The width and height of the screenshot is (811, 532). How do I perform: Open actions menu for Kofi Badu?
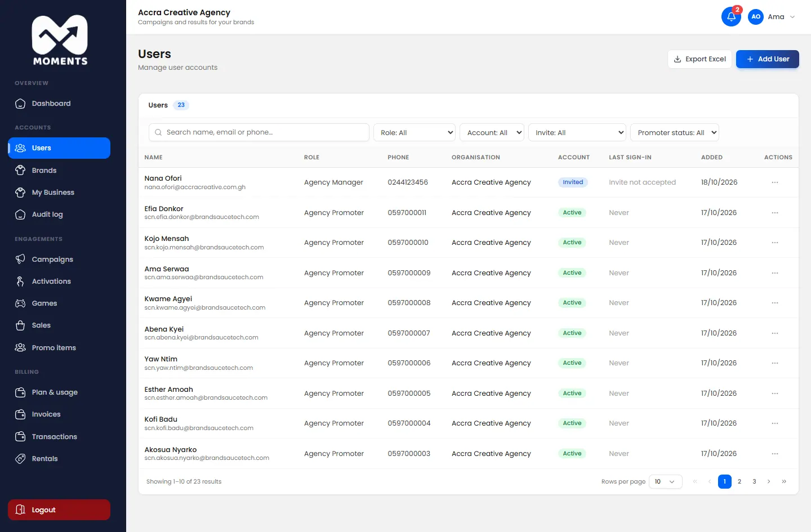[775, 423]
